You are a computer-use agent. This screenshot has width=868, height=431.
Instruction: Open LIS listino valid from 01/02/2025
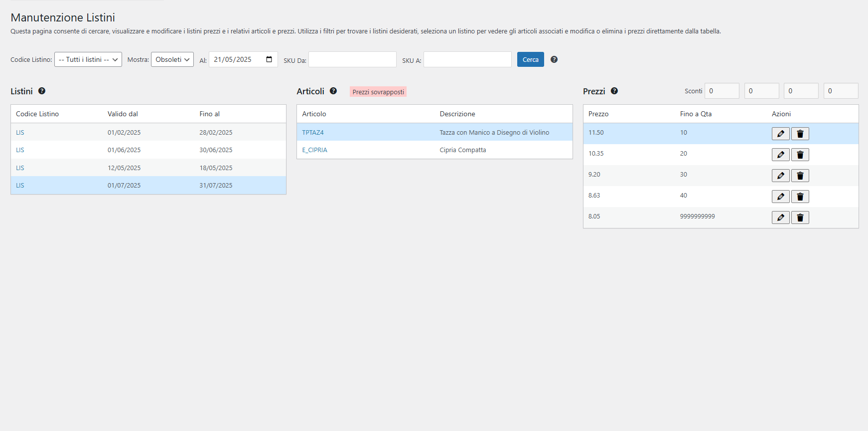click(20, 133)
